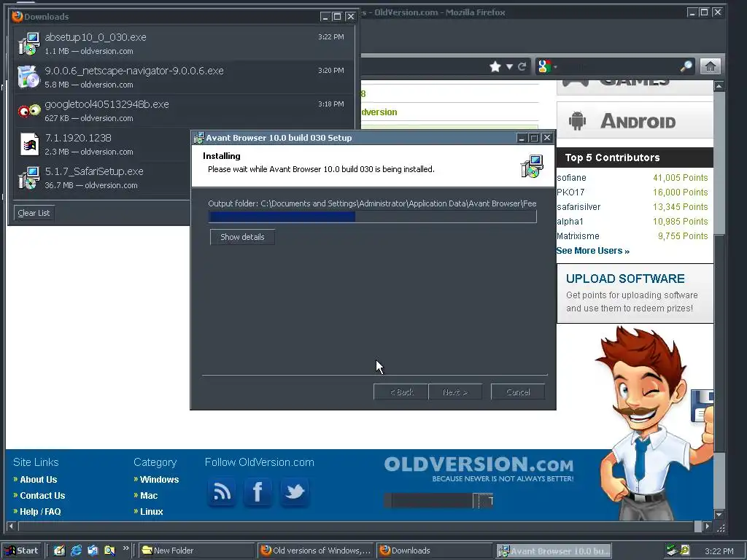Click the 7.1.1920.1238 file icon in Downloads
Screen dimensions: 747x560
tap(29, 144)
